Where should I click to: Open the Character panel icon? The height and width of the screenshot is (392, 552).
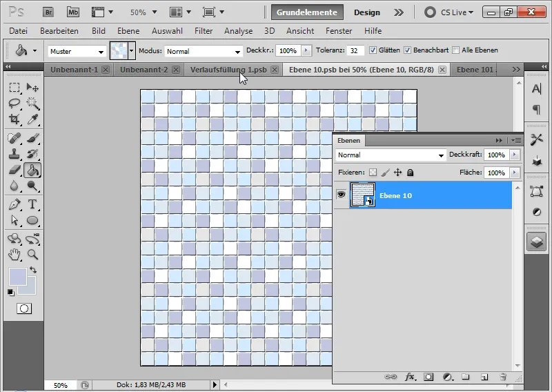pyautogui.click(x=537, y=89)
